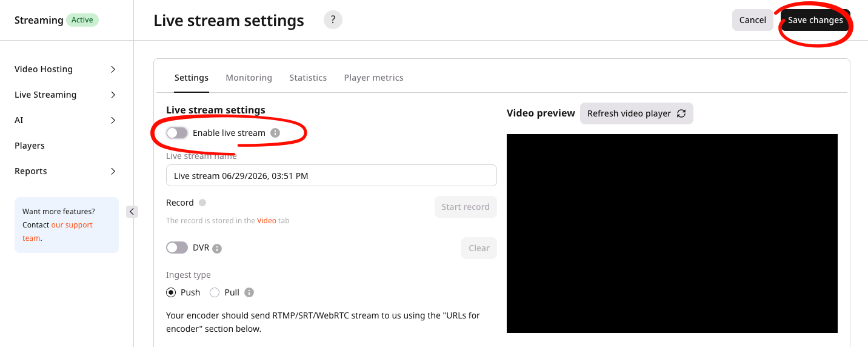Click the DVR info icon
Screen dimensions: 868x347
217,249
